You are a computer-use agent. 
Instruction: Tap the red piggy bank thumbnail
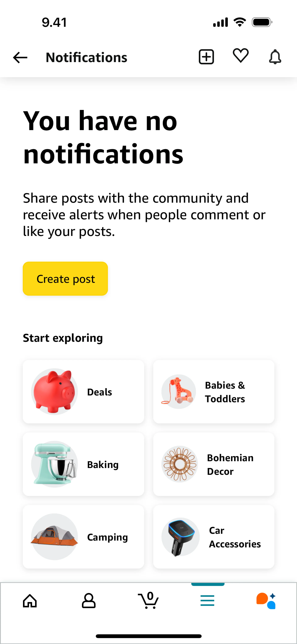click(54, 392)
